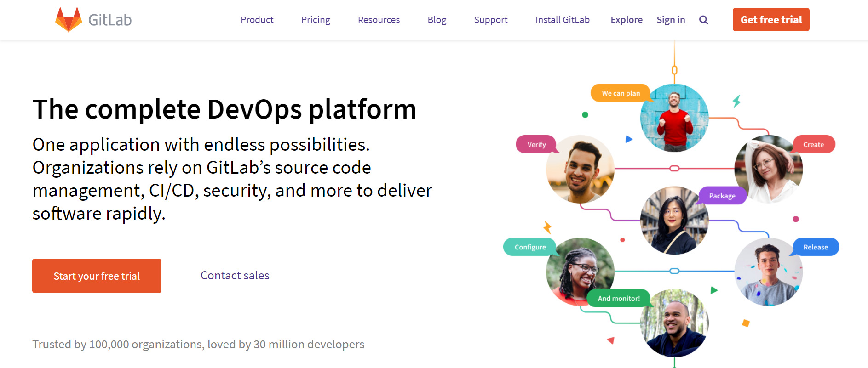Click the Configure speech bubble

tap(530, 247)
